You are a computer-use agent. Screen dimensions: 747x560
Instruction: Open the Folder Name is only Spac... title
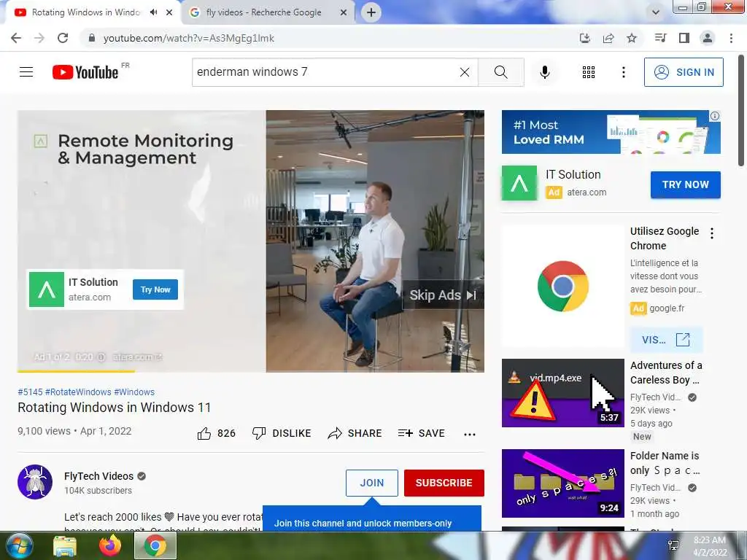(x=665, y=463)
